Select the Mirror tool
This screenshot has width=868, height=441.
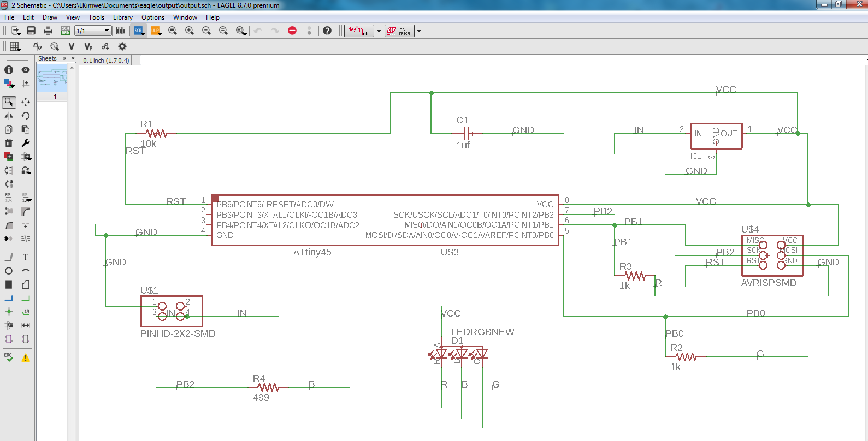point(9,116)
